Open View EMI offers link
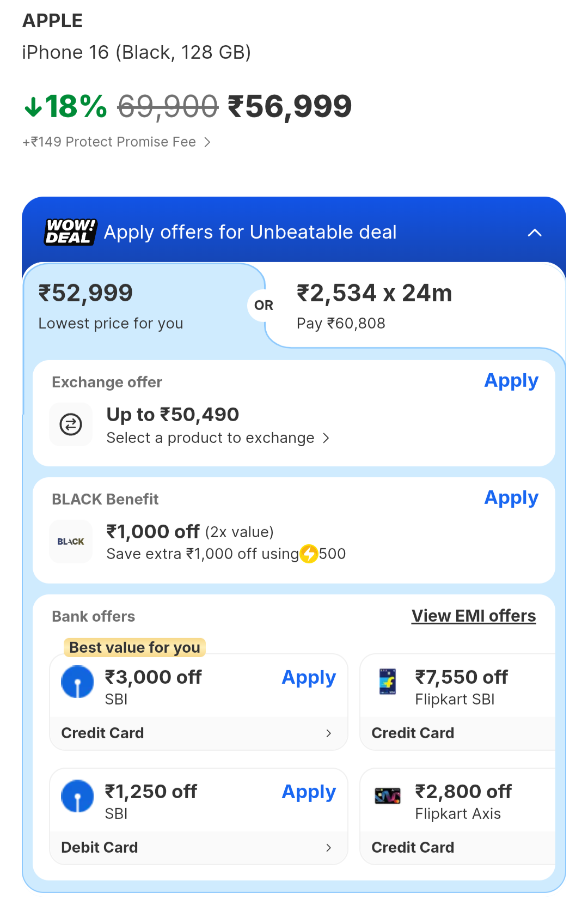The width and height of the screenshot is (588, 899). [x=473, y=616]
